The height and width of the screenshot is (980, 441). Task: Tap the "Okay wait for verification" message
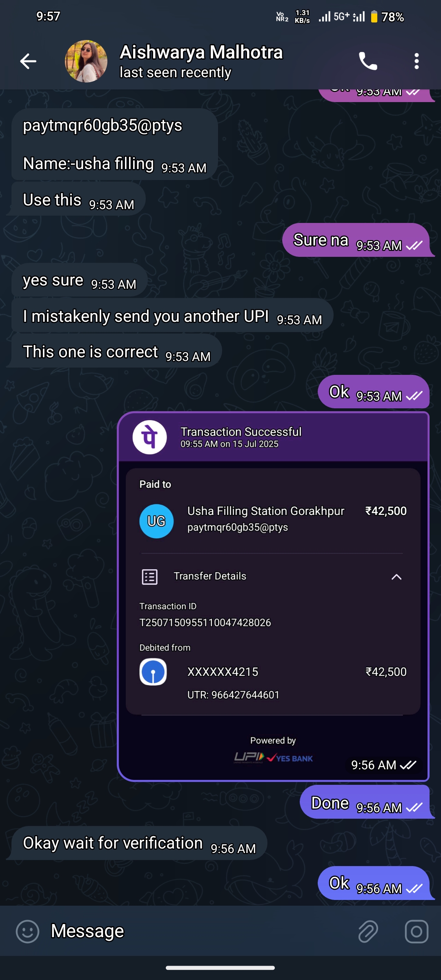139,844
